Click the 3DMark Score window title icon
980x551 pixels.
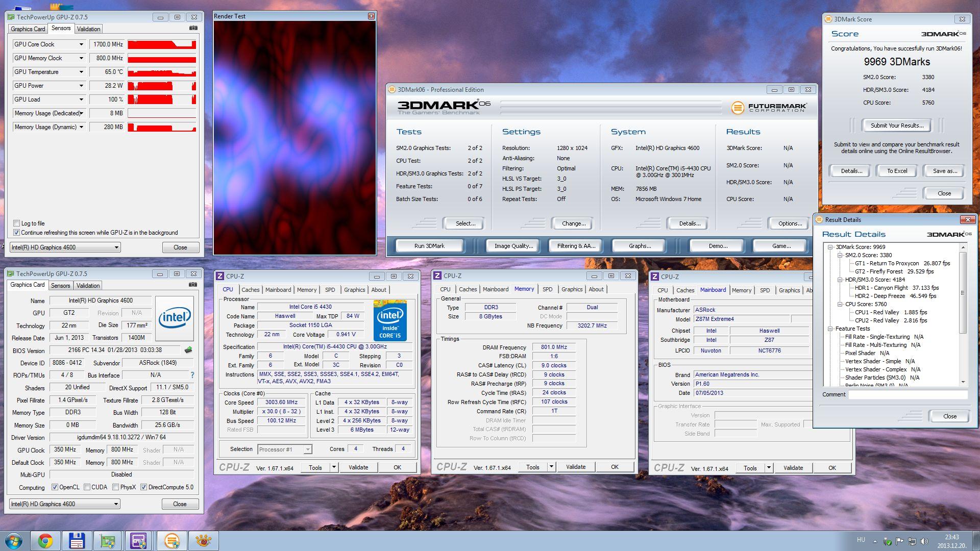828,19
